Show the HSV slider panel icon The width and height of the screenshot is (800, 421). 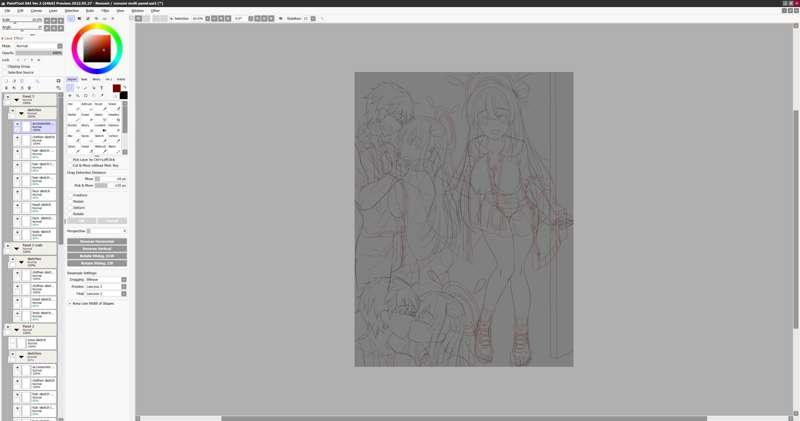pyautogui.click(x=87, y=18)
